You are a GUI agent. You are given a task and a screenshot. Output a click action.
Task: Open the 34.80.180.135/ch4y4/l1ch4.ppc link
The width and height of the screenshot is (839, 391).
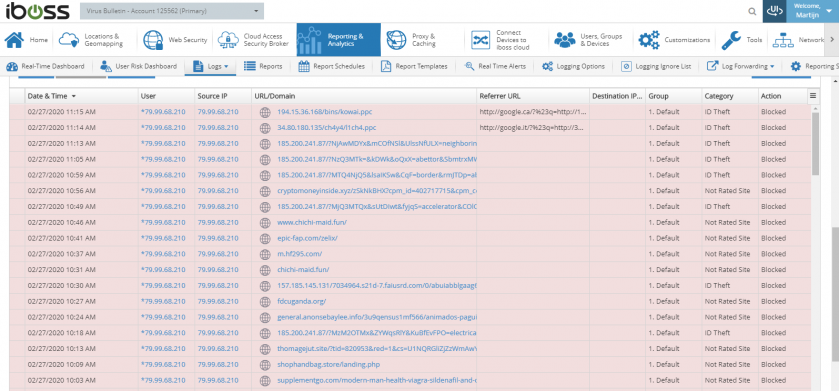pos(326,128)
